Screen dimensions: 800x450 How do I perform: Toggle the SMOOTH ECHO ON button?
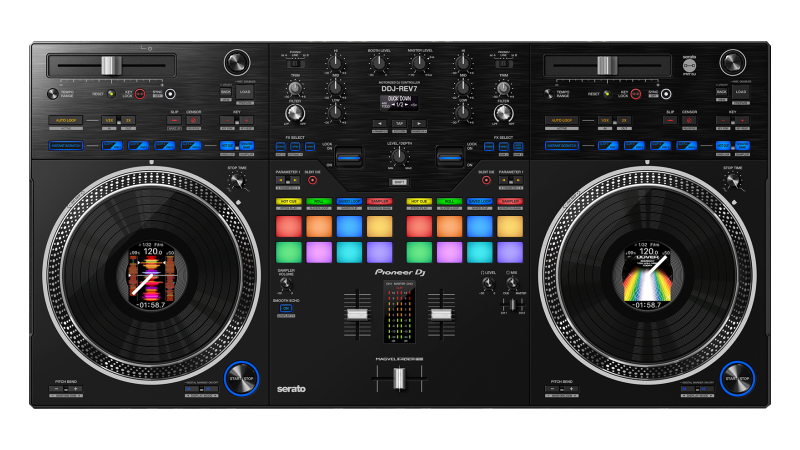286,310
